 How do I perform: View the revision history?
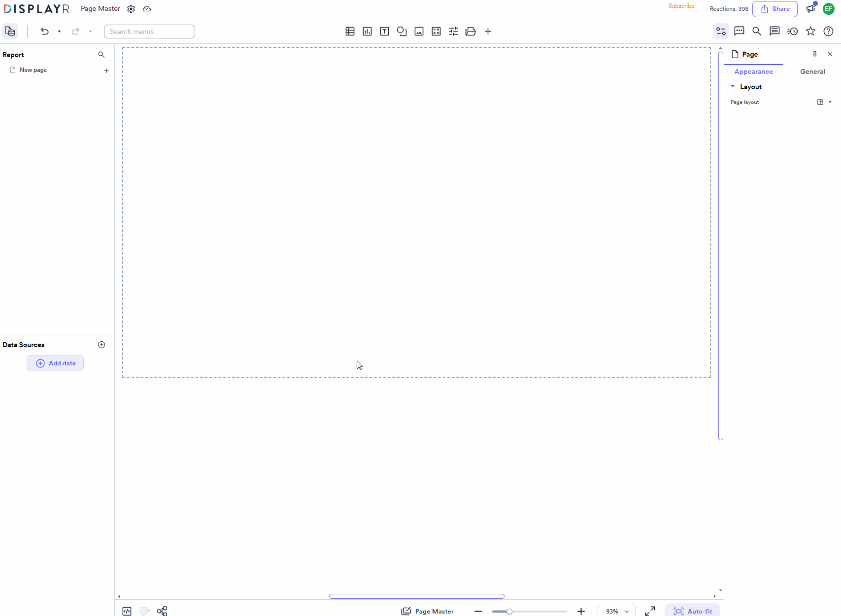(x=792, y=31)
